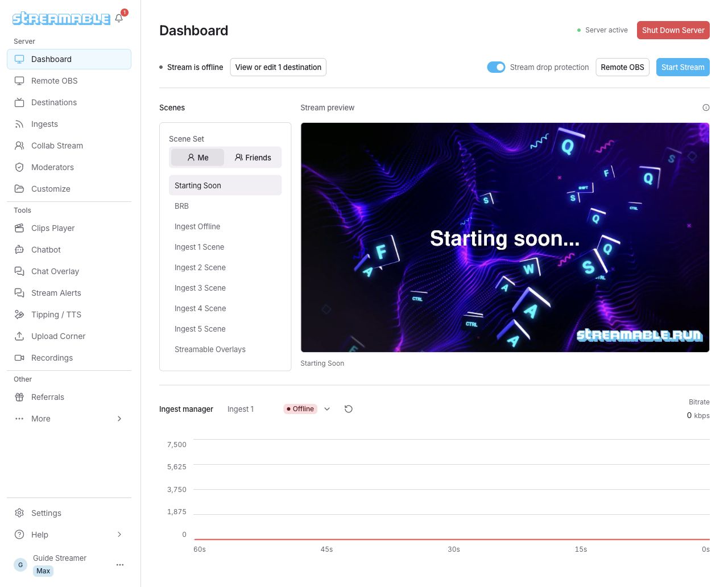Click the Ingest 1 label

coord(241,409)
